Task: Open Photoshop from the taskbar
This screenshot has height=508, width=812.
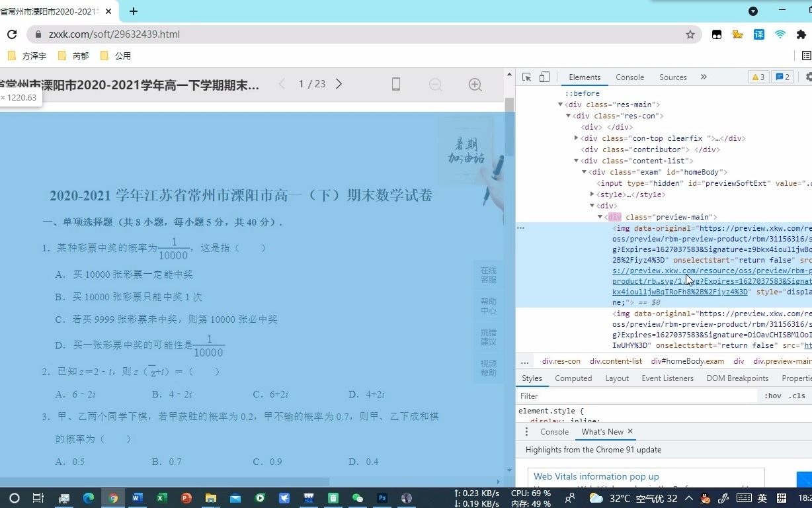Action: click(382, 498)
